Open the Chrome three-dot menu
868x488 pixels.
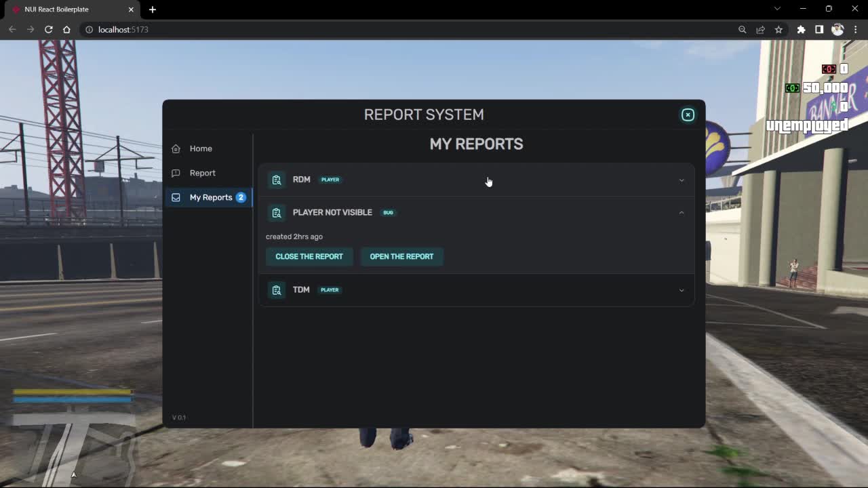click(855, 29)
